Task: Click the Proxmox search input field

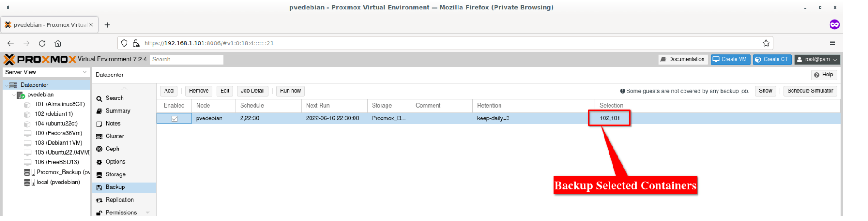Action: click(187, 60)
